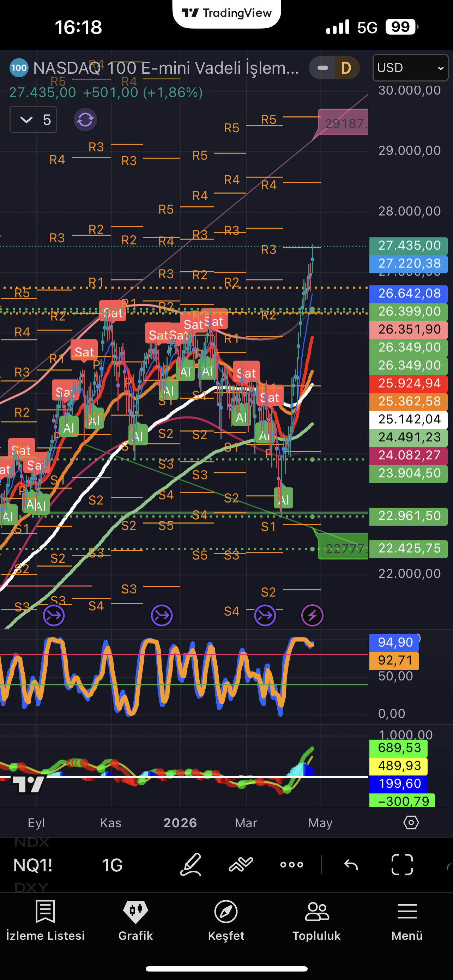Viewport: 453px width, 980px height.
Task: Return to TradingView via the status pill
Action: click(x=227, y=13)
